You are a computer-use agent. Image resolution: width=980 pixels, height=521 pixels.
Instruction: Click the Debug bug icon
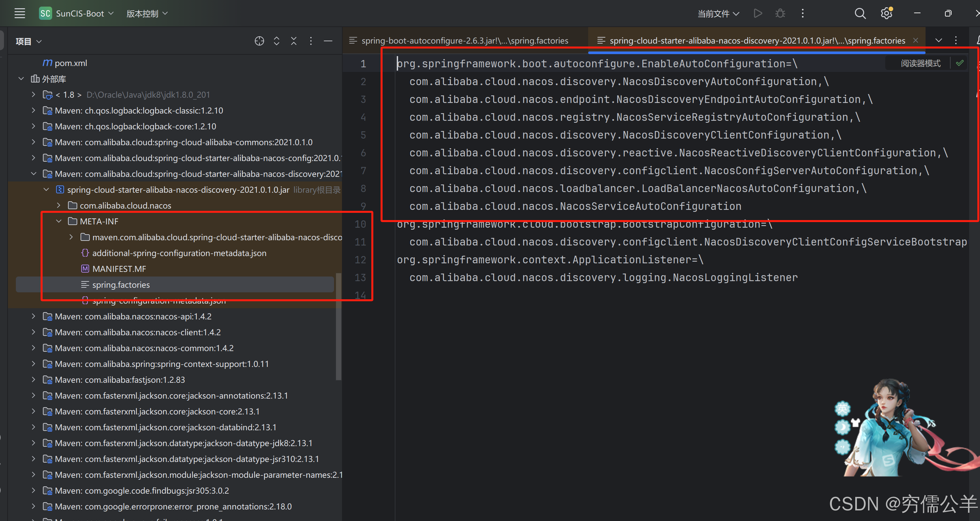click(x=780, y=14)
